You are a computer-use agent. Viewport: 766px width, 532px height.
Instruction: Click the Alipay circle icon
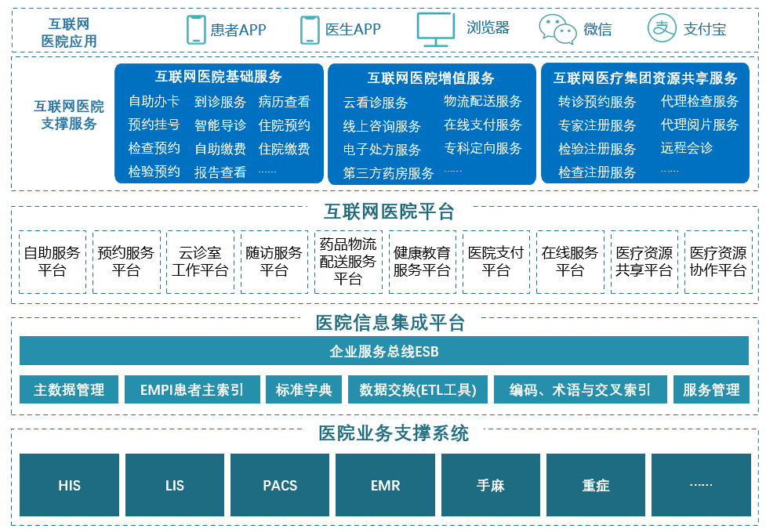point(662,28)
